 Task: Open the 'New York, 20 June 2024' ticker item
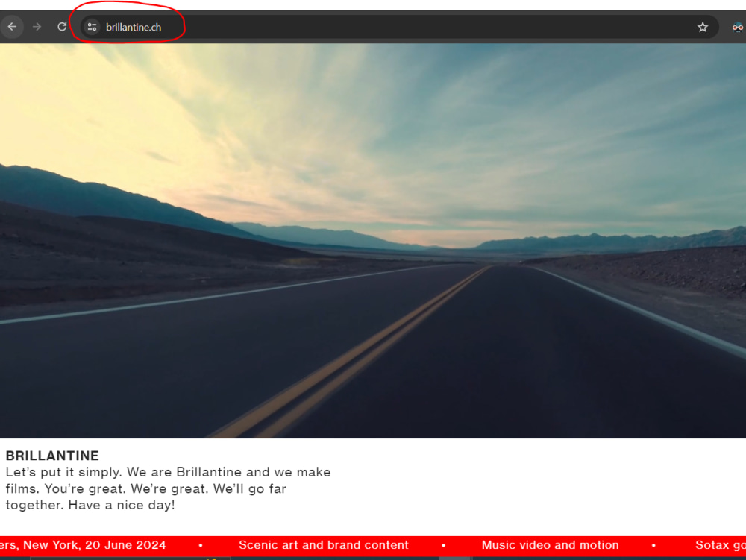pyautogui.click(x=83, y=545)
